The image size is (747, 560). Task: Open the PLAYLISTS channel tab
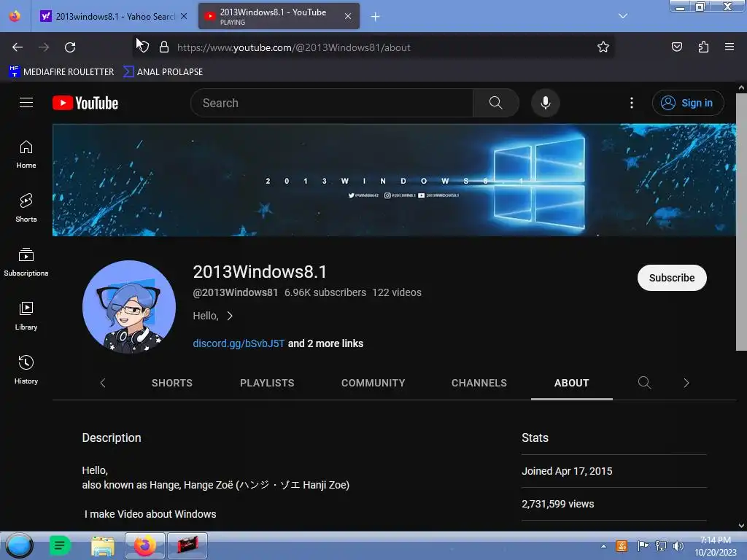coord(267,383)
